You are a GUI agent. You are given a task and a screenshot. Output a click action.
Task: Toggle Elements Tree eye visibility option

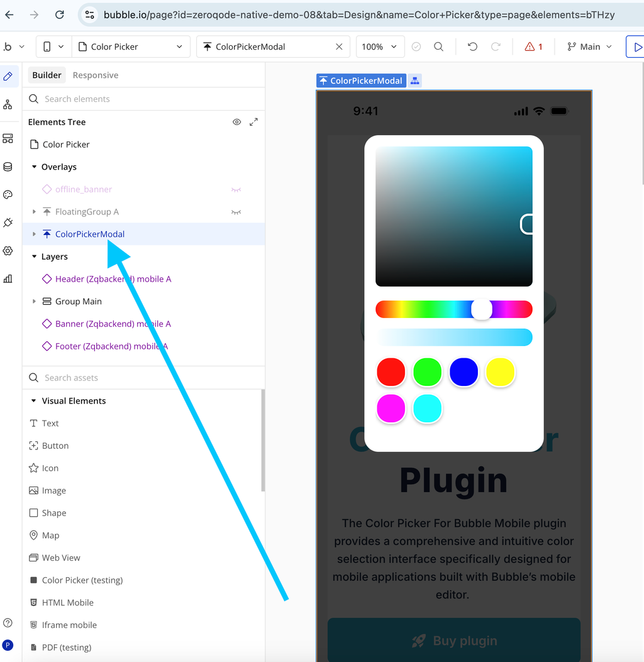(x=237, y=122)
